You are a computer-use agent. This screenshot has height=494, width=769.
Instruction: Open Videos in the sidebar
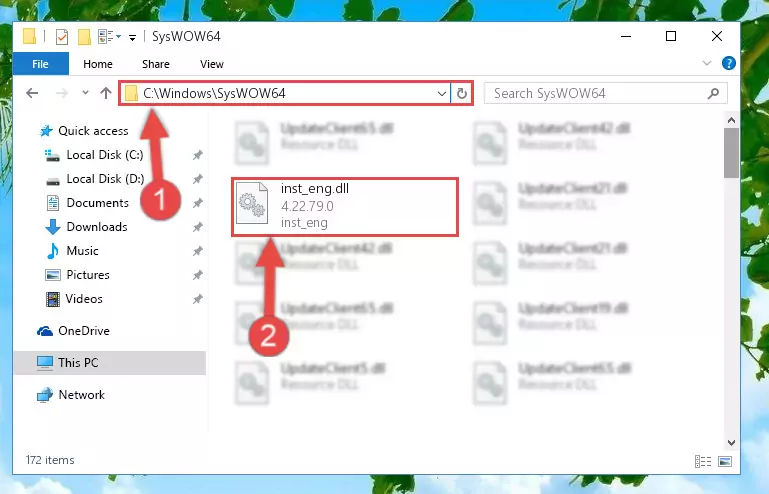click(74, 299)
